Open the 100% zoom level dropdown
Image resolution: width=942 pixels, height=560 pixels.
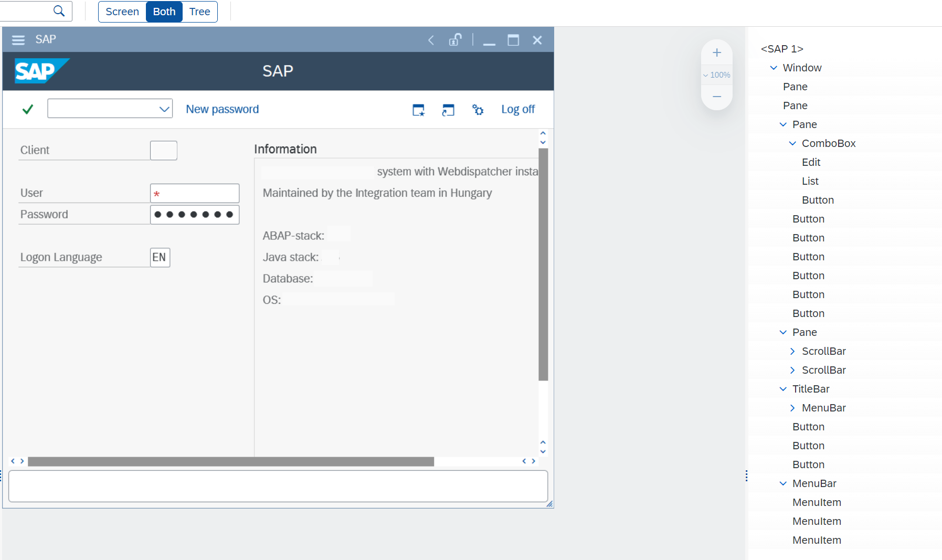717,75
